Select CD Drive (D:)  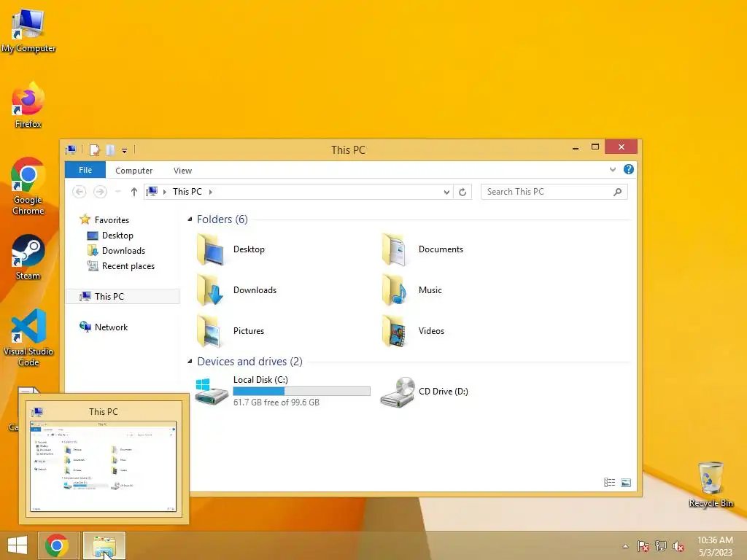point(425,392)
